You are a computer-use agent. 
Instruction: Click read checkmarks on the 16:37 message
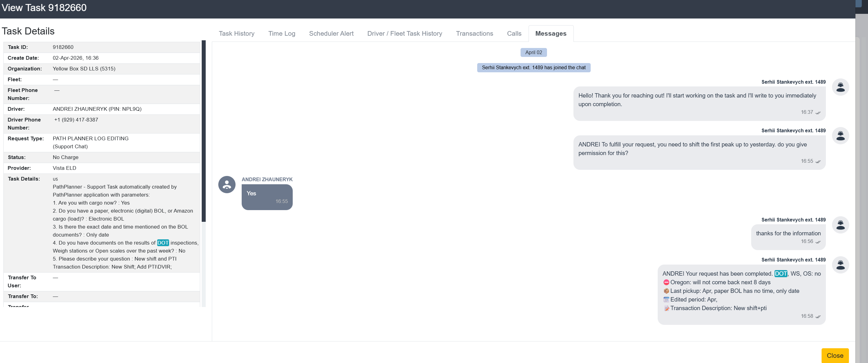pos(818,113)
